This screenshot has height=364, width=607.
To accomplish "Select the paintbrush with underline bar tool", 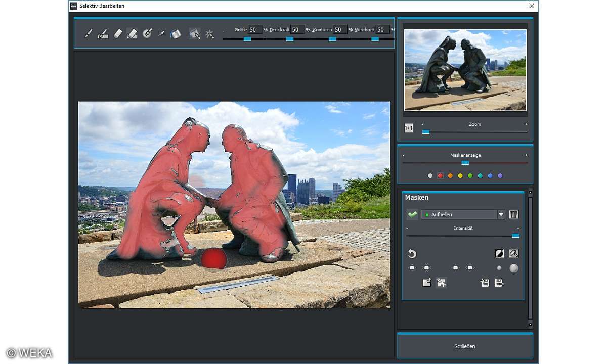I will (x=103, y=34).
